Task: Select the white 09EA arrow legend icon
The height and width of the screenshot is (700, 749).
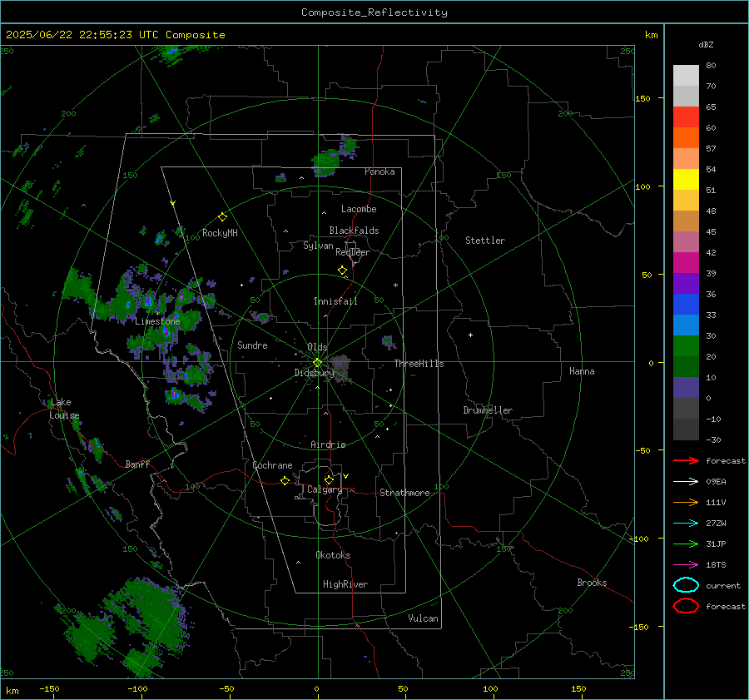Action: click(686, 482)
